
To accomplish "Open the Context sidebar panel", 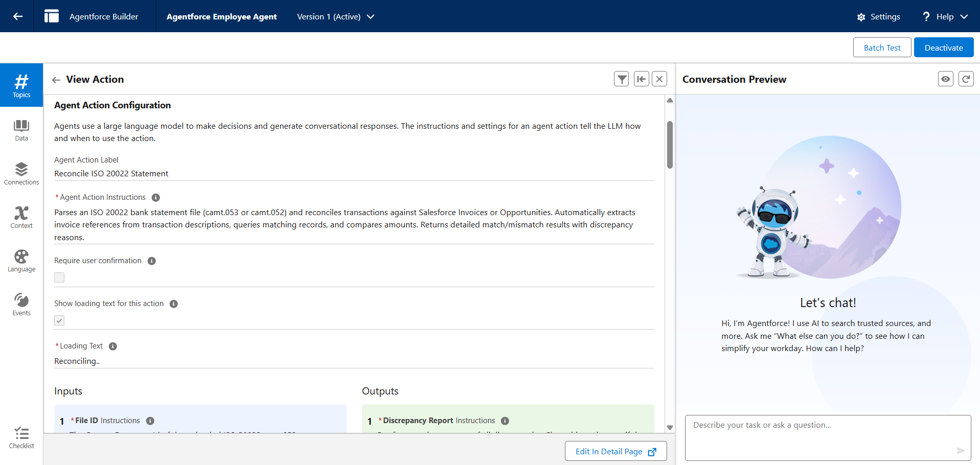I will (21, 217).
